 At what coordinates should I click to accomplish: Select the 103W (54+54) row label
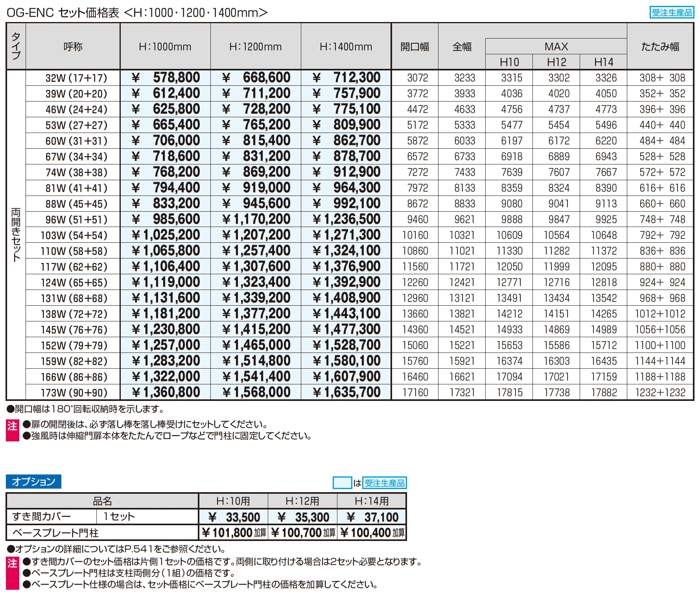[x=74, y=235]
